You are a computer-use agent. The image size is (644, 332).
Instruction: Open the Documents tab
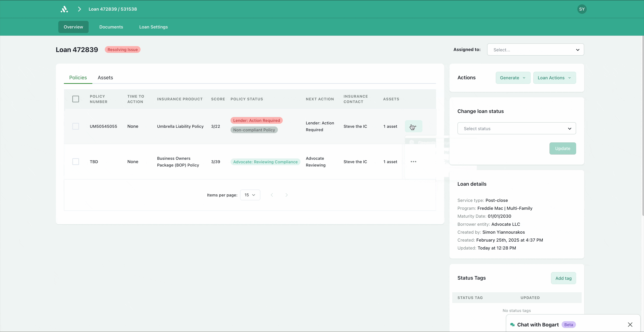point(111,27)
